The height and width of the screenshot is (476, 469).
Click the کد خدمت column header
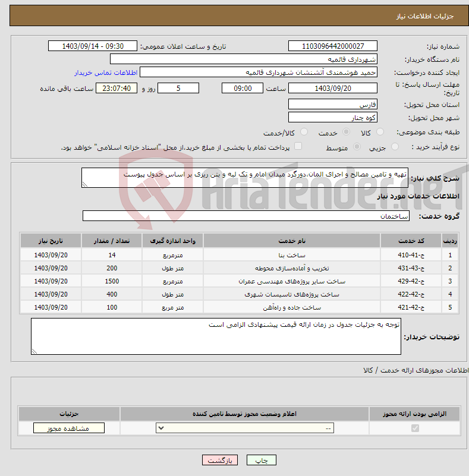pyautogui.click(x=411, y=241)
